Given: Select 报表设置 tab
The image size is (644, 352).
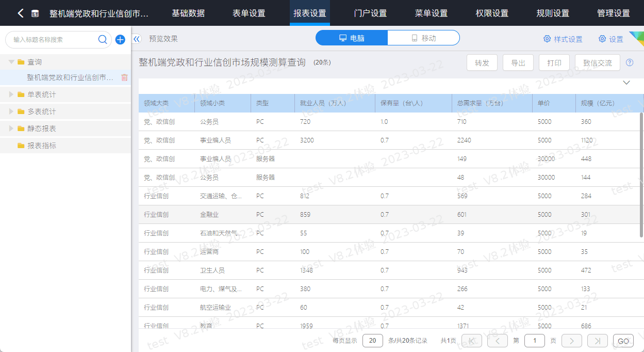Looking at the screenshot, I should (x=310, y=13).
